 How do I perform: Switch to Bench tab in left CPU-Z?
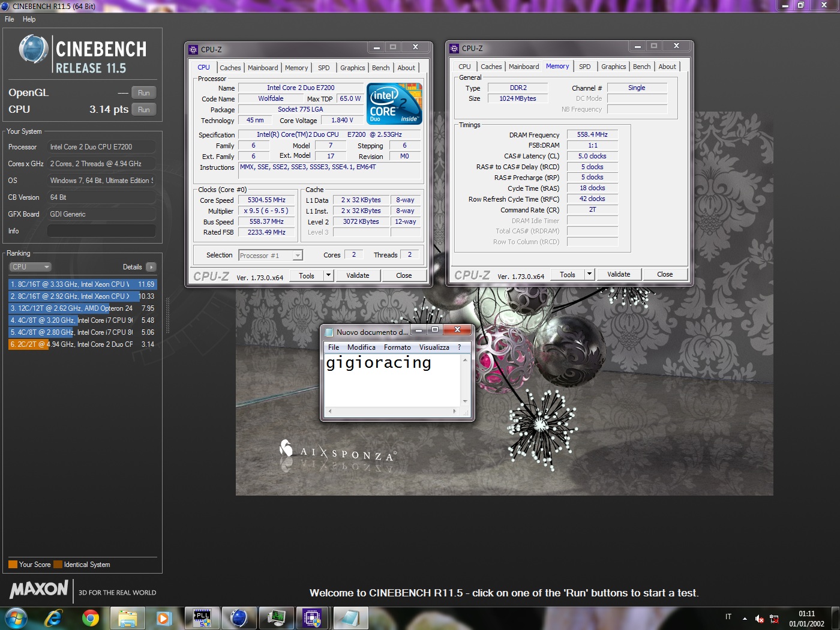pyautogui.click(x=380, y=68)
